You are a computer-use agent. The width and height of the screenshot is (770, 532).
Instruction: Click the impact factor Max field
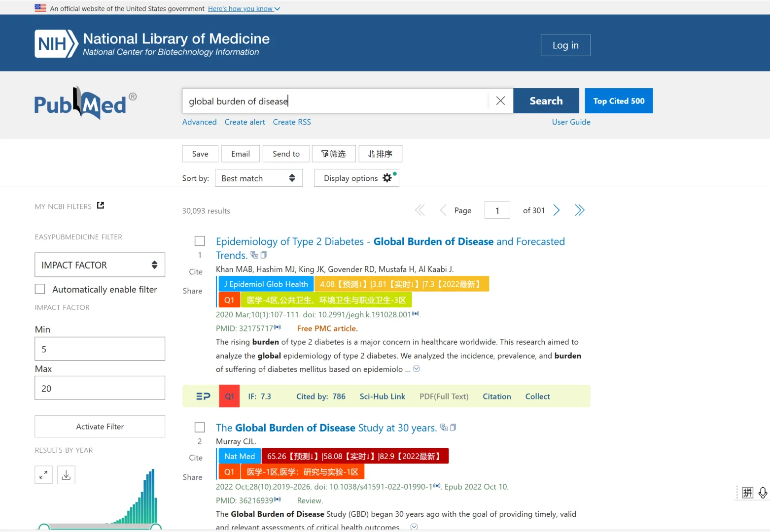tap(100, 388)
